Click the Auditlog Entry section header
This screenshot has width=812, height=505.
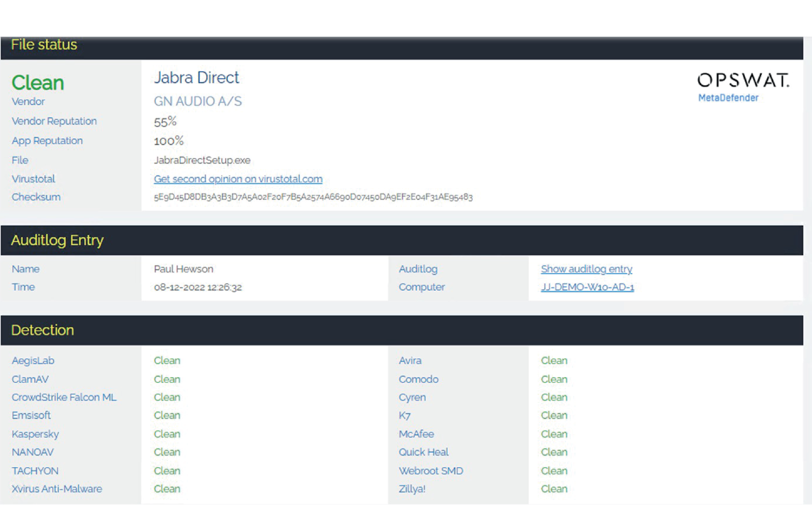pyautogui.click(x=57, y=240)
